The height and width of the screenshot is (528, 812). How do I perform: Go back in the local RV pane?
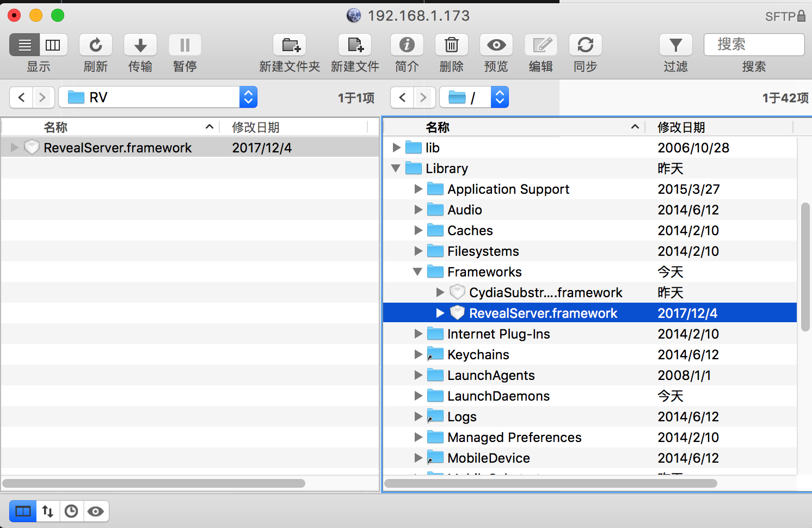pos(21,97)
